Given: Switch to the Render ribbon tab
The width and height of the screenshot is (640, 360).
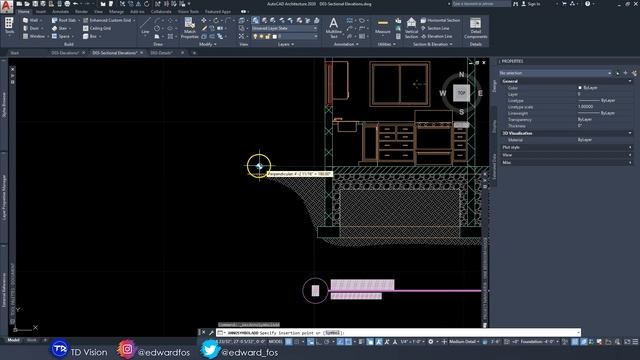Looking at the screenshot, I should pos(81,11).
